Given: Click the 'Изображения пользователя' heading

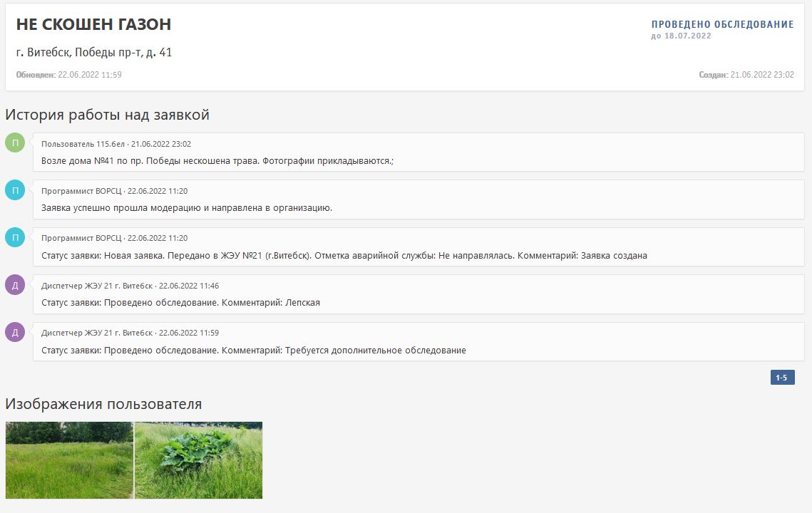Looking at the screenshot, I should [103, 404].
